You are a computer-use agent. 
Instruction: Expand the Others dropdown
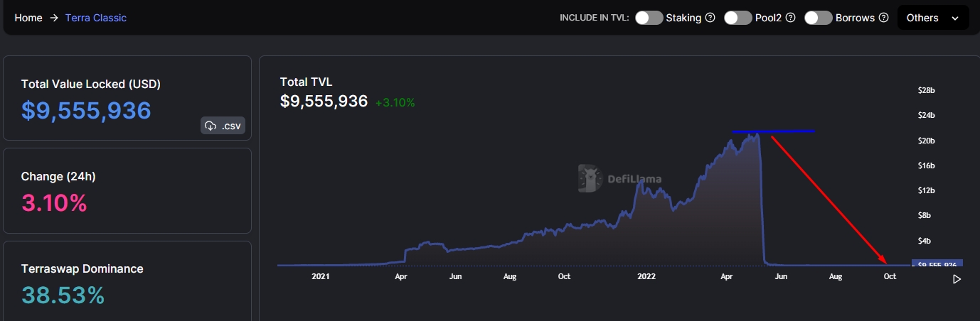[x=933, y=18]
